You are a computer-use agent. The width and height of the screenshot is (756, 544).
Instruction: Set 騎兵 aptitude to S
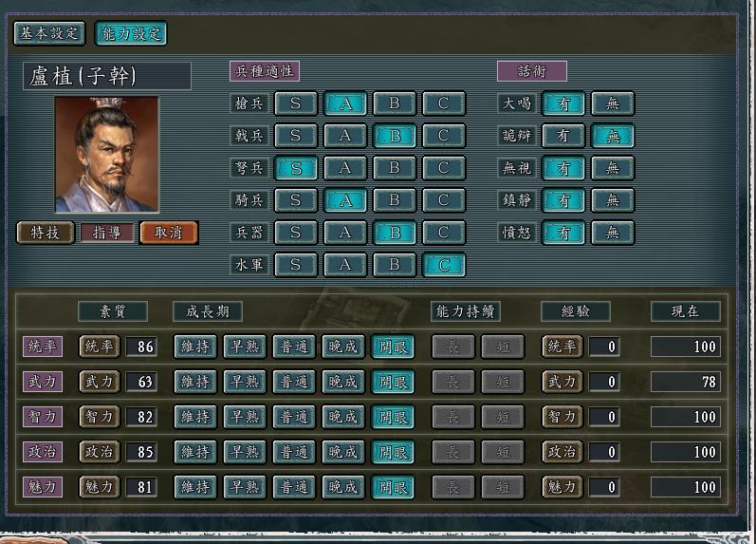point(296,200)
